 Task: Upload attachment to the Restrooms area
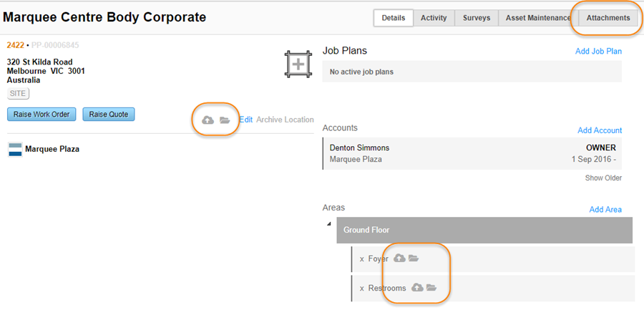417,288
